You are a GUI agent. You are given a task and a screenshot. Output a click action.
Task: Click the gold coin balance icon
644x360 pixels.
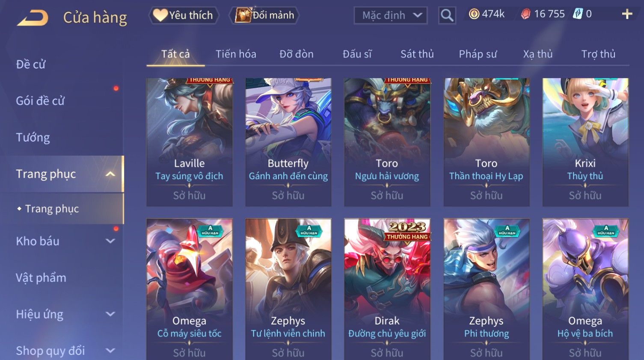click(x=474, y=14)
